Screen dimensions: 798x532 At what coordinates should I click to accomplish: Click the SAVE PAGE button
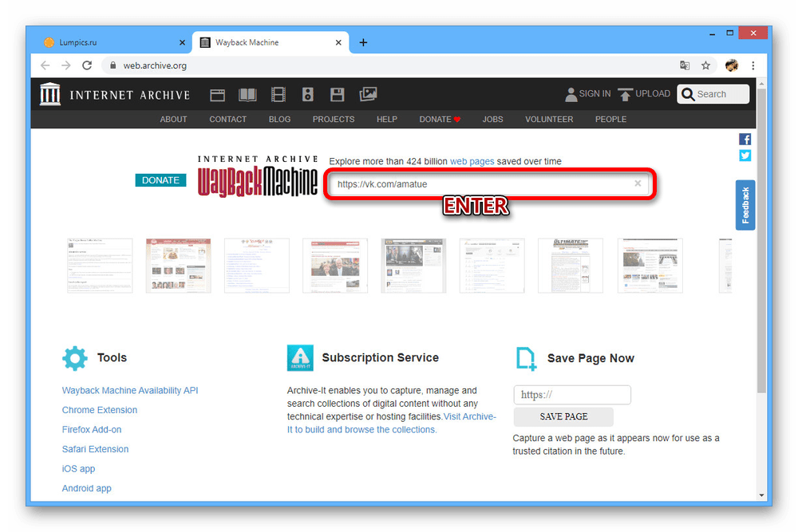point(563,416)
